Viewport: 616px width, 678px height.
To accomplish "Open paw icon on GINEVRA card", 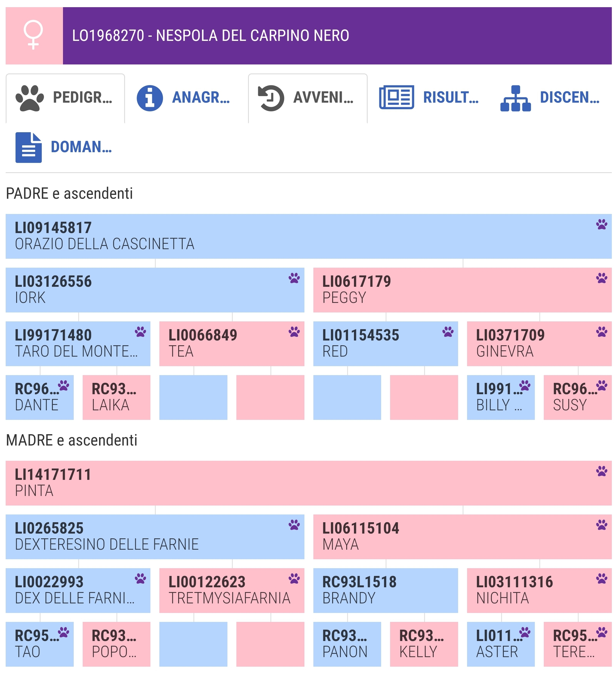I will click(x=601, y=332).
